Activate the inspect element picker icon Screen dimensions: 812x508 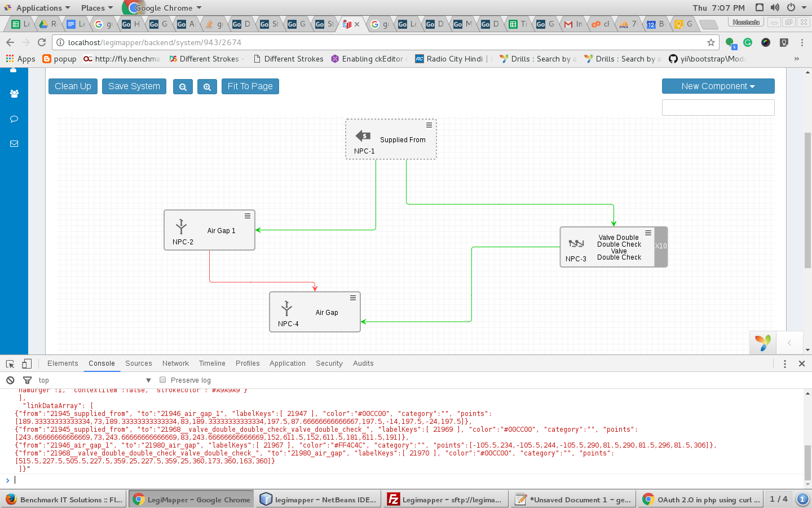[10, 364]
